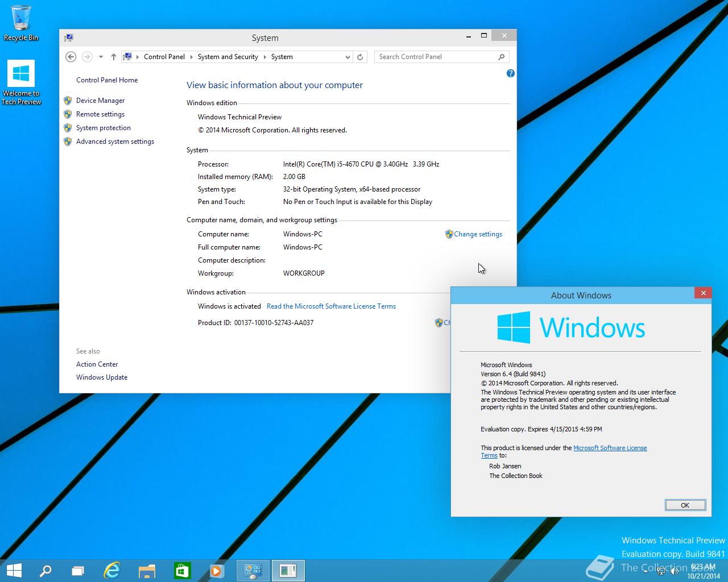The height and width of the screenshot is (582, 728).
Task: Click the 'Windows is activated' text
Action: (x=229, y=306)
